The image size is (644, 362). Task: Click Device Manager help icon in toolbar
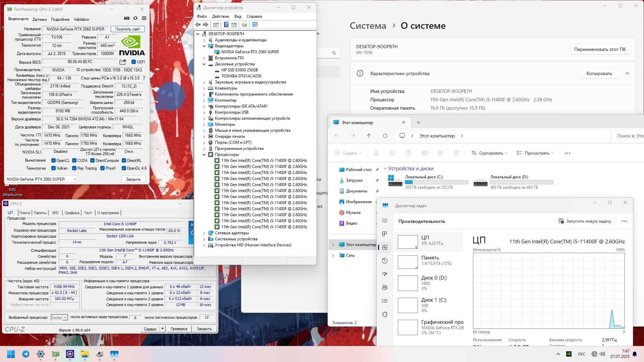[226, 24]
